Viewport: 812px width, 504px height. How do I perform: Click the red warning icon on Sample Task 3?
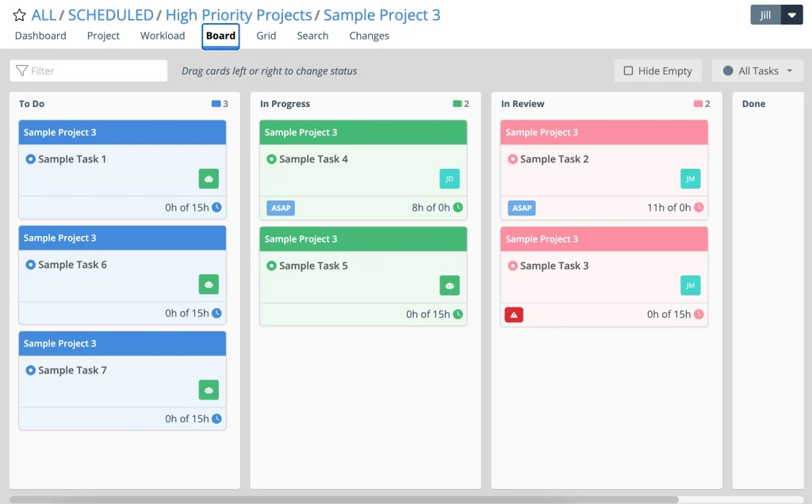(514, 315)
